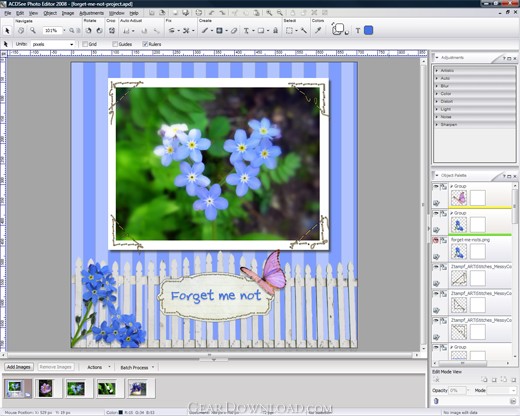Select the Zoom magnifier tool in Navigate
Screen dimensions: 520x416
33,31
